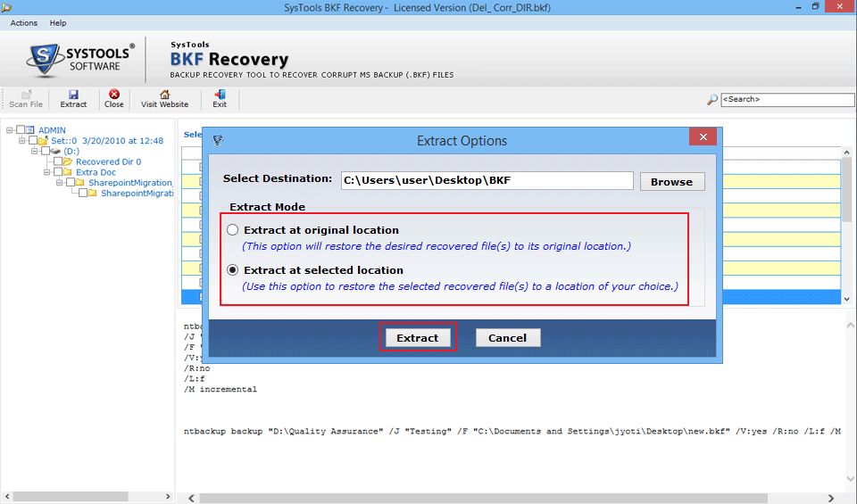This screenshot has width=857, height=504.
Task: Check the innermost SharepointMigrati subfolder checkbox
Action: click(83, 194)
